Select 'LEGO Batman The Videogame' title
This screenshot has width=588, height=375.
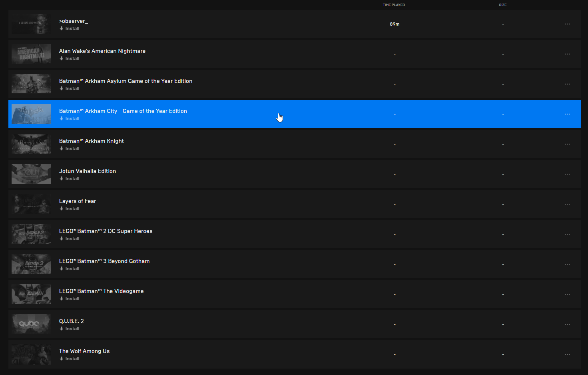(102, 291)
